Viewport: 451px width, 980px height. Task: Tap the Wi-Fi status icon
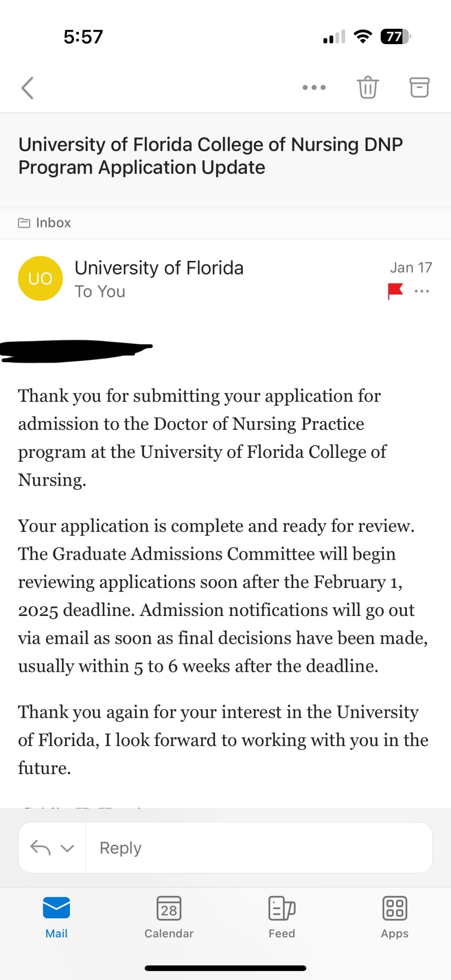pos(363,36)
